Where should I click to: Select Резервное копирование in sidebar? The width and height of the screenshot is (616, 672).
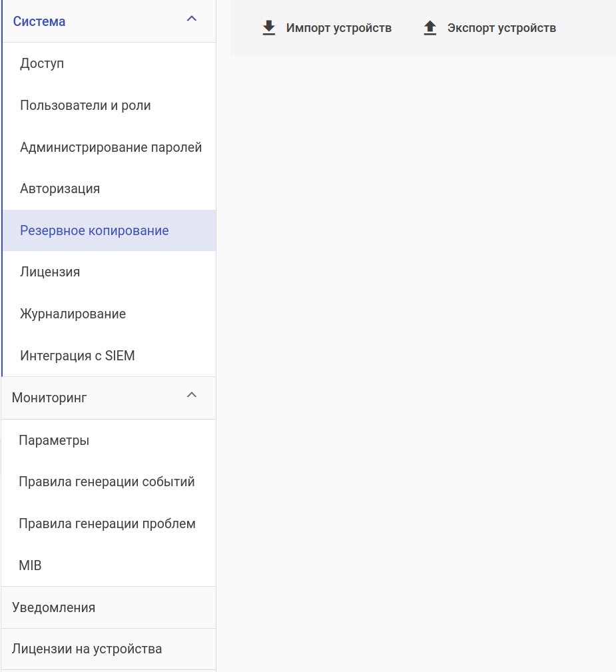(x=95, y=230)
